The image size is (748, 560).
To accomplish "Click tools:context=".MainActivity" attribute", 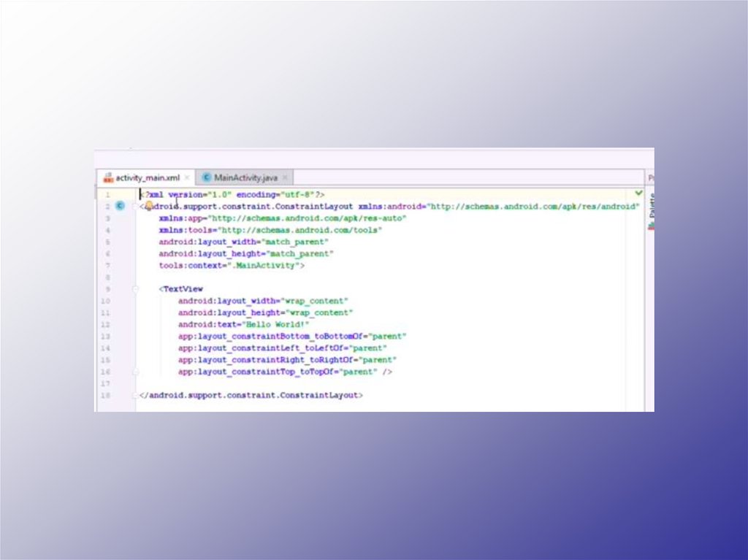I will coord(232,265).
